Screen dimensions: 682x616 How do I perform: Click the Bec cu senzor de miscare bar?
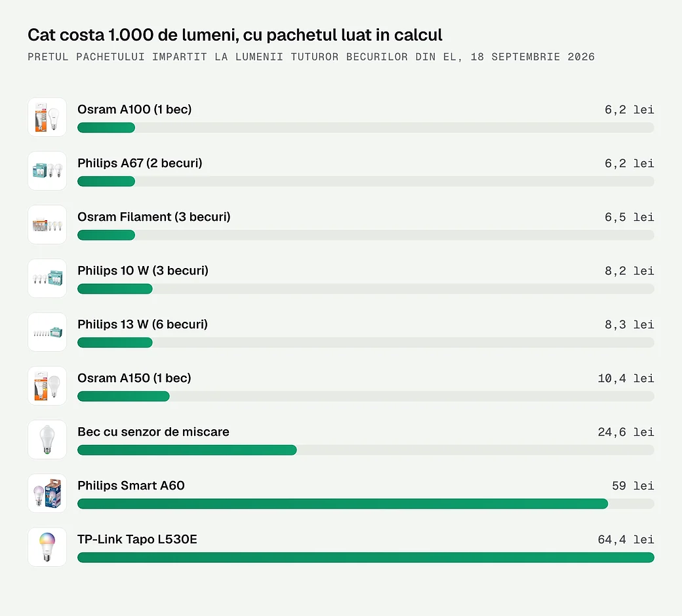(x=187, y=450)
